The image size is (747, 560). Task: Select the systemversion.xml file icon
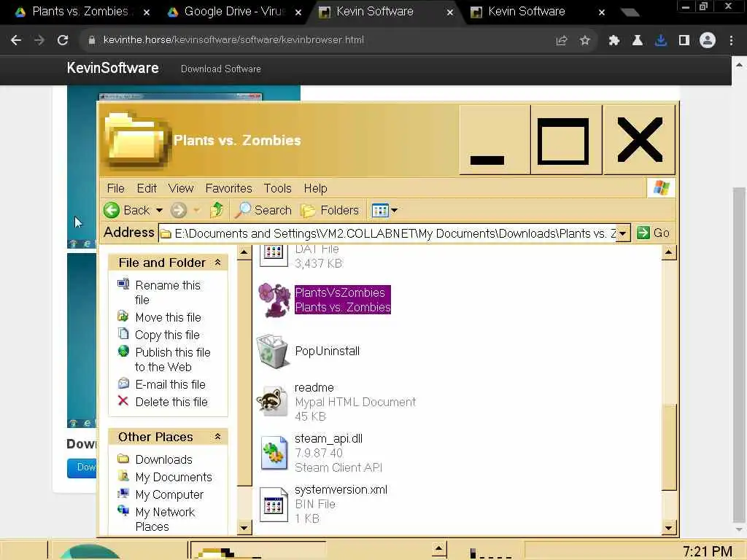(274, 505)
